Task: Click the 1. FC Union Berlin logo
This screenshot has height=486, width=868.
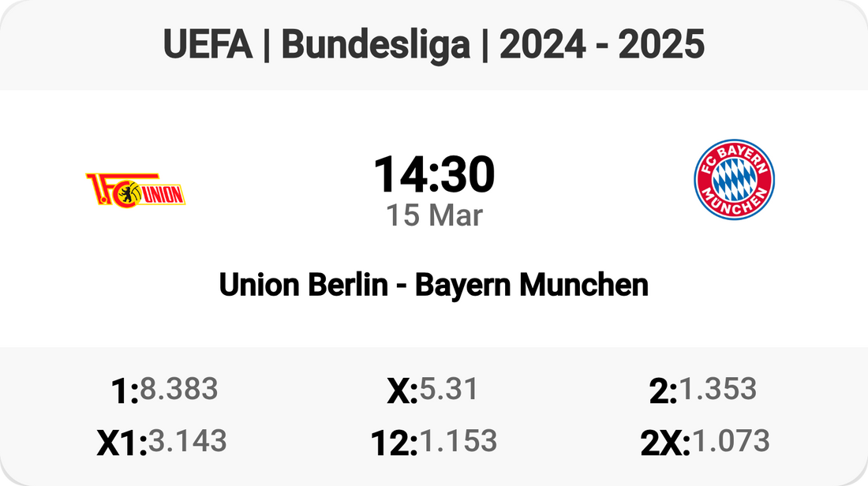Action: coord(136,190)
